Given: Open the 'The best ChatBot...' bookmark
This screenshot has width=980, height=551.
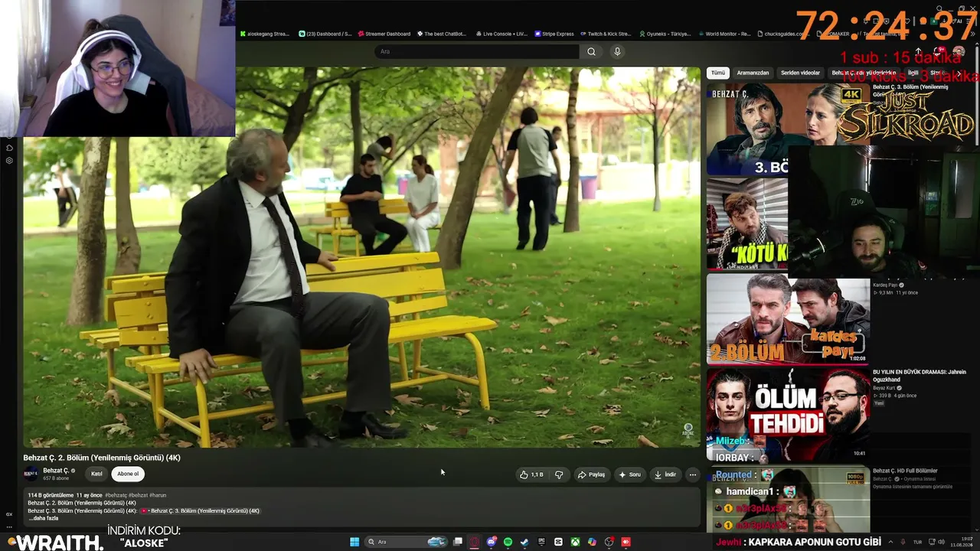Looking at the screenshot, I should coord(442,34).
